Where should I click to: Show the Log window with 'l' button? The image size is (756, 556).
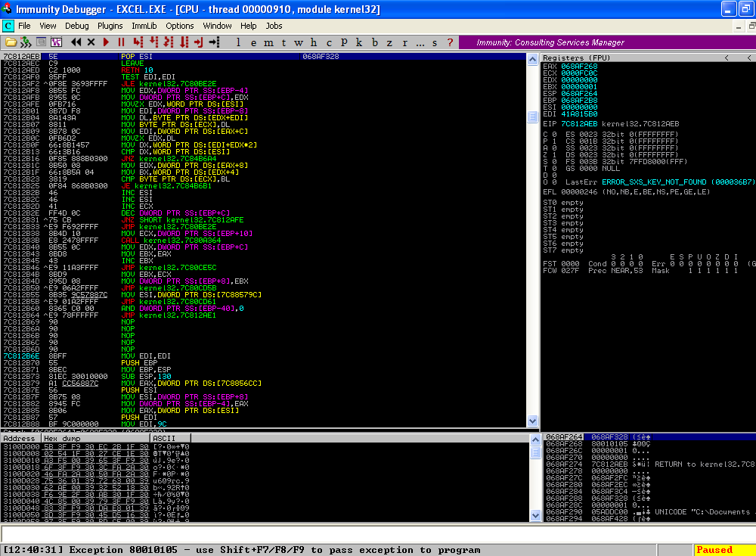pos(238,42)
